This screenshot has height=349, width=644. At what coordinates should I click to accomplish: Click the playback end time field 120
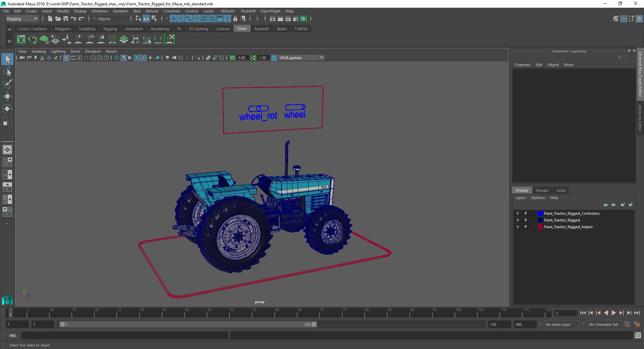coord(499,325)
